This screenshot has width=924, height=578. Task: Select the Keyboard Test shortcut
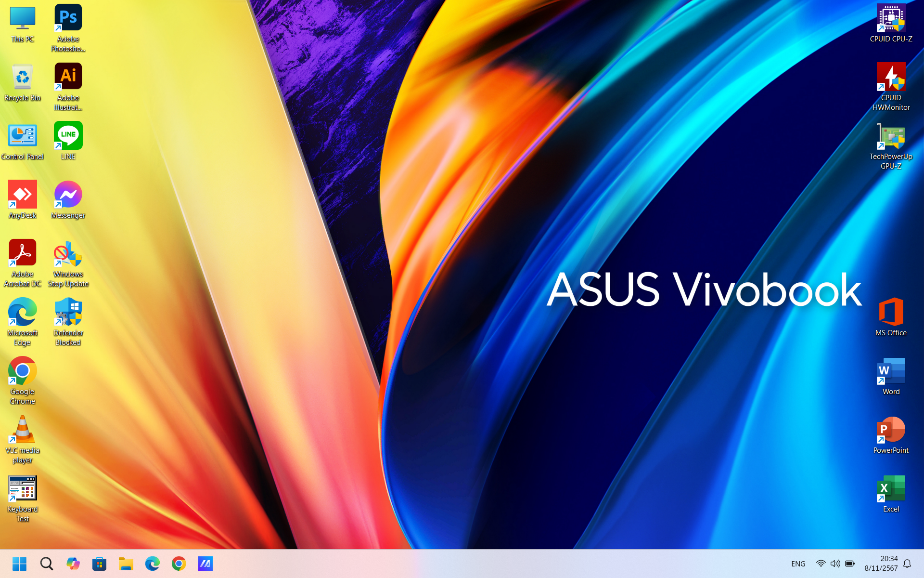coord(23,498)
